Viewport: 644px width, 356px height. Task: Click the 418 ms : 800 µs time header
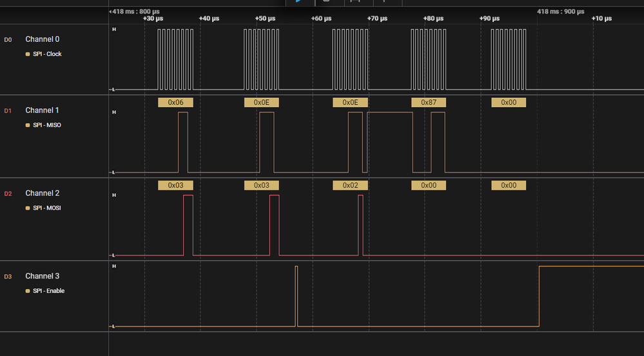pyautogui.click(x=135, y=12)
